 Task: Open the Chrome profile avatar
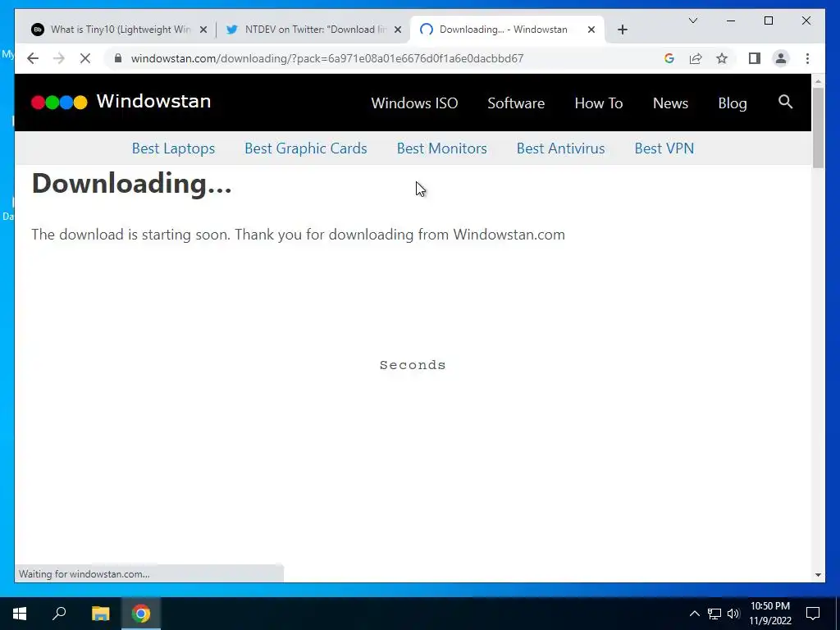[781, 58]
